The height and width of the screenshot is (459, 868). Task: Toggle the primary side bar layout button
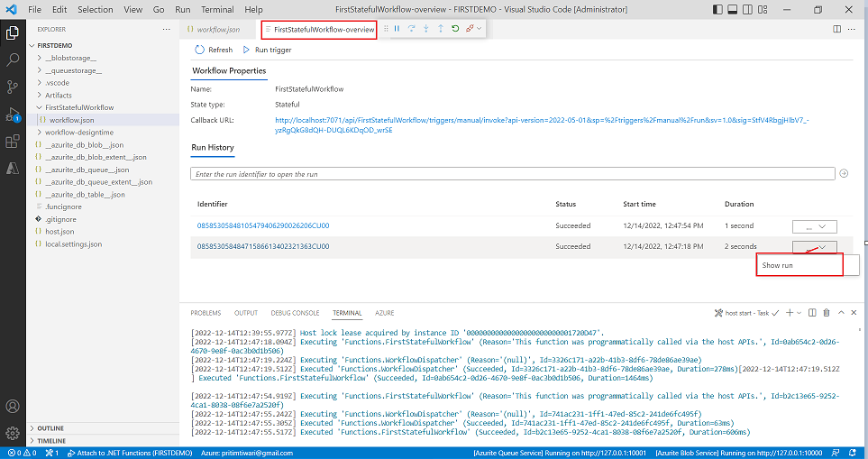pos(718,9)
